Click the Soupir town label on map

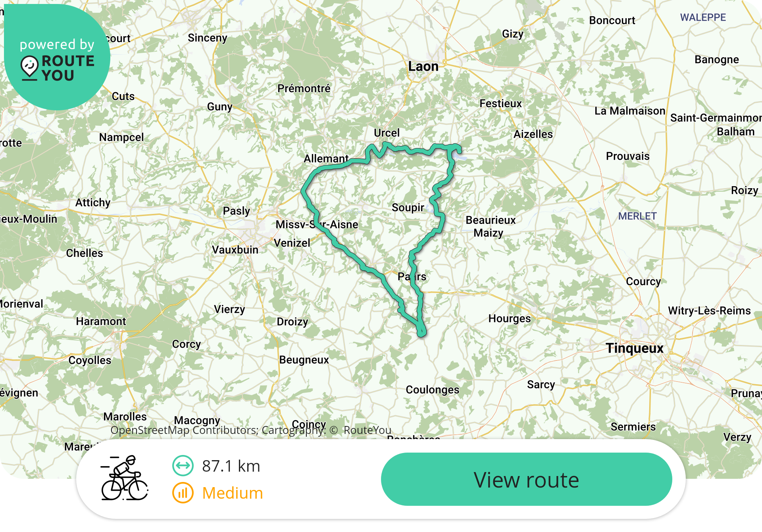(408, 208)
